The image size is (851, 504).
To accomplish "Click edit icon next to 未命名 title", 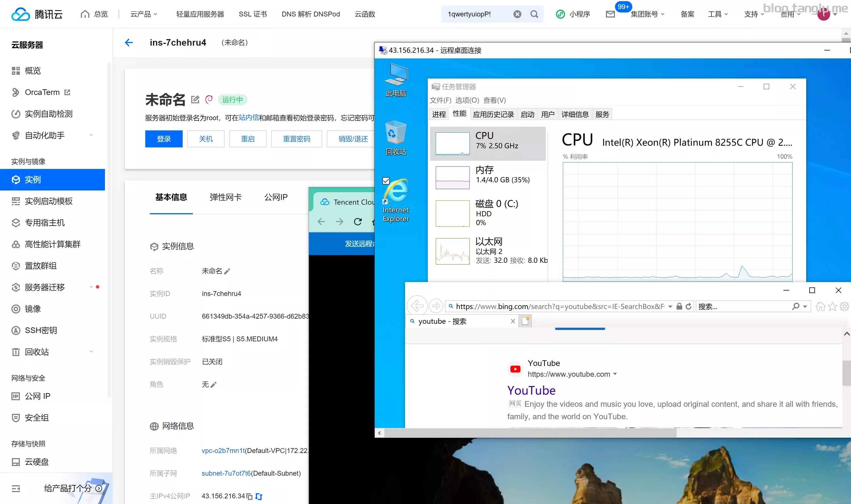I will point(195,99).
